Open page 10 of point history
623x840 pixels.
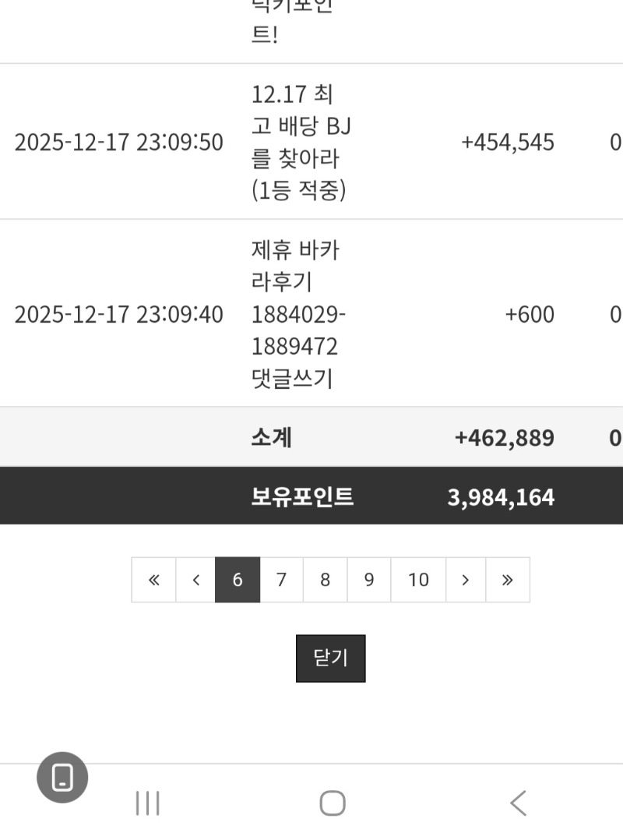pos(418,580)
